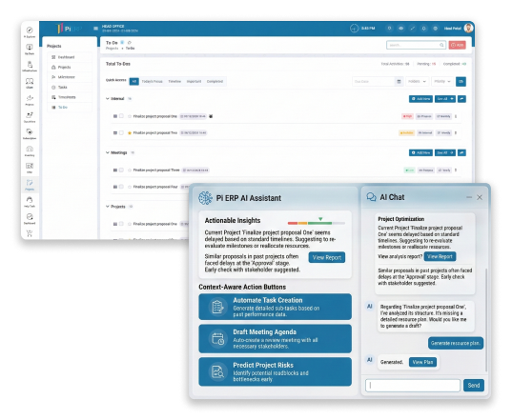Favorite the starred proposal Two task
Image resolution: width=512 pixels, height=420 pixels.
coord(130,133)
